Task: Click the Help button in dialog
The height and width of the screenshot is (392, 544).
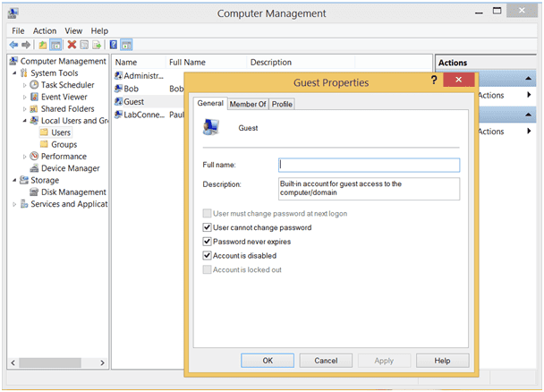Action: 442,361
